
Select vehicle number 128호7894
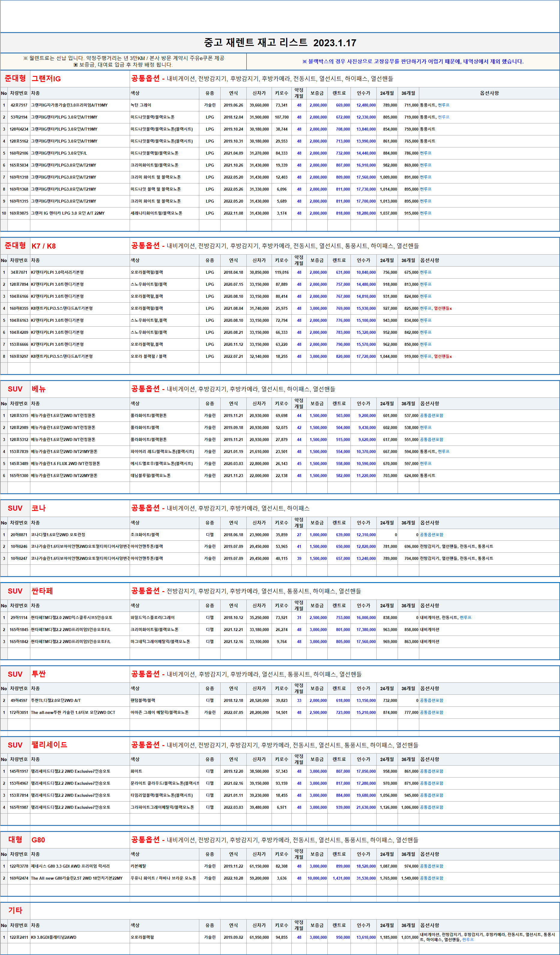[19, 284]
